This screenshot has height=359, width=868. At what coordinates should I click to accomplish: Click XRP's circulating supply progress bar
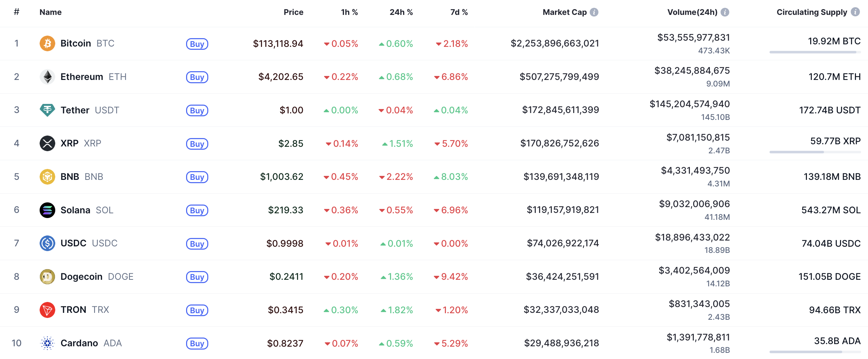pos(815,152)
